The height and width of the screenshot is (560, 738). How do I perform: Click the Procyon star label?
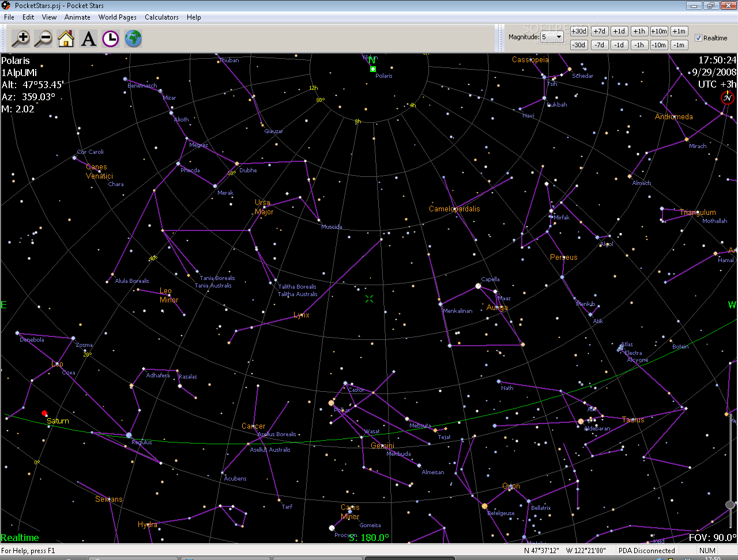pos(345,535)
